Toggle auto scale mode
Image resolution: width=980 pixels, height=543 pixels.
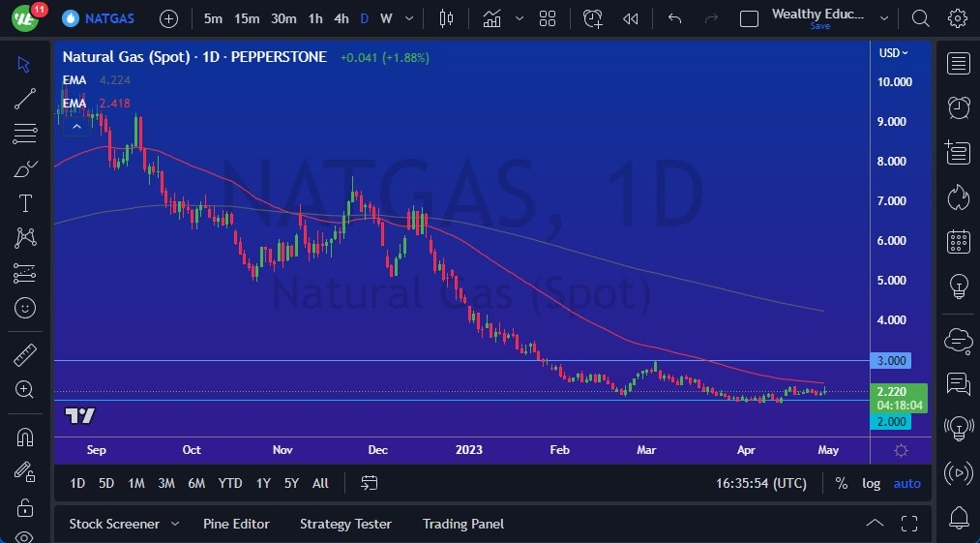pos(906,483)
